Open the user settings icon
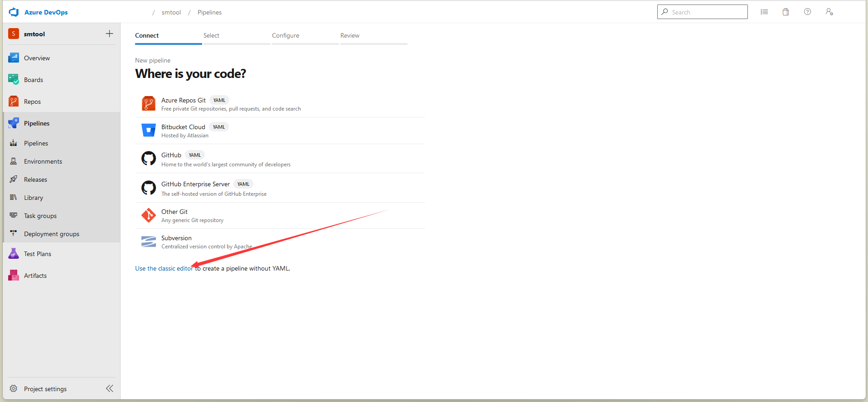The width and height of the screenshot is (868, 402). (829, 12)
